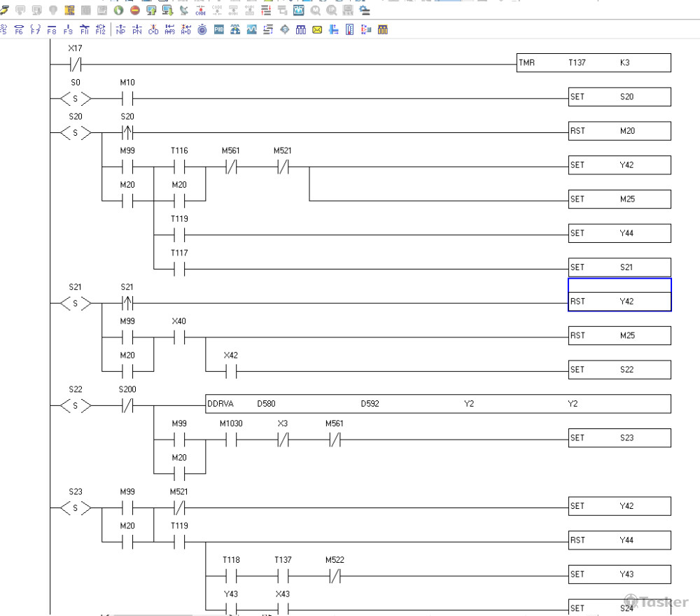Select the SET S20 output box
The width and height of the screenshot is (700, 616).
[x=619, y=97]
